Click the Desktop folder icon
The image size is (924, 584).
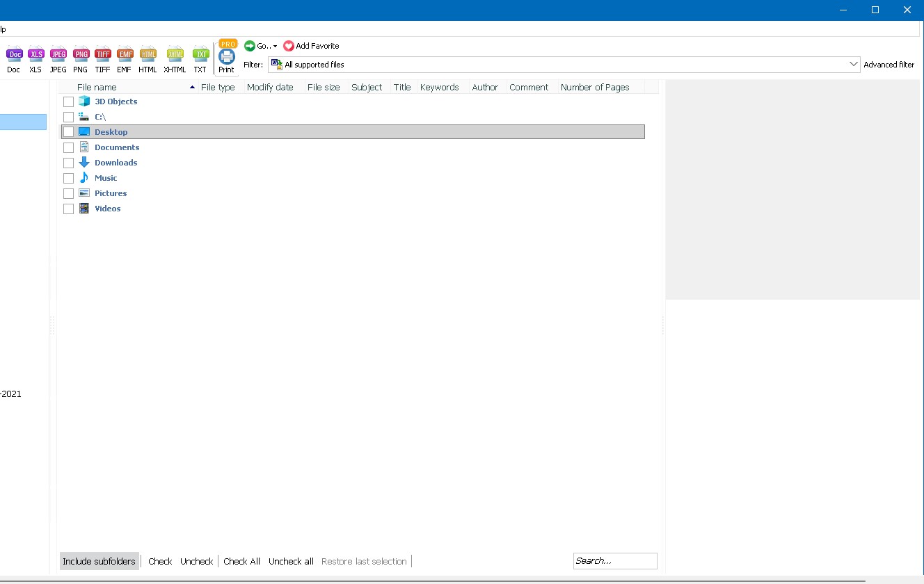tap(84, 132)
